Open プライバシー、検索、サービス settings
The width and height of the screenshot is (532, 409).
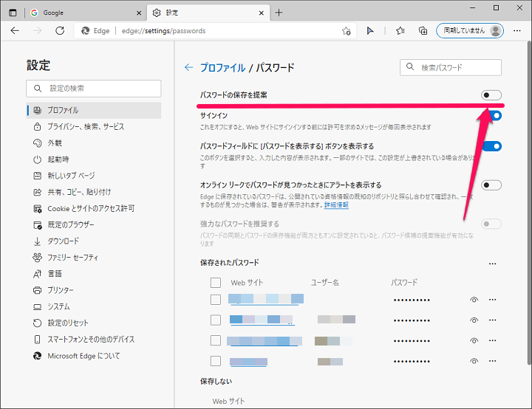point(94,126)
